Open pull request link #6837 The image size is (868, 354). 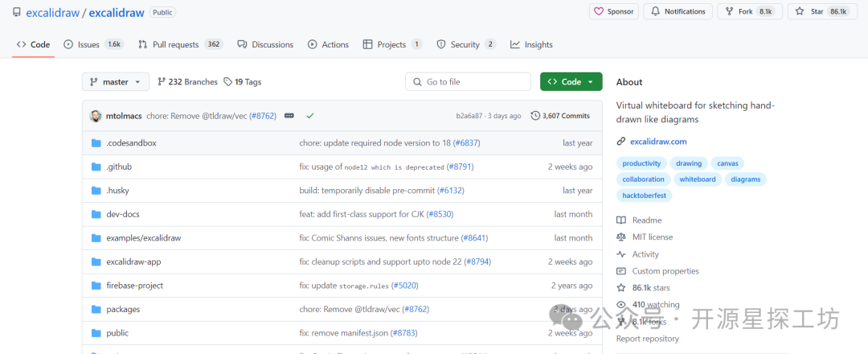(x=467, y=143)
